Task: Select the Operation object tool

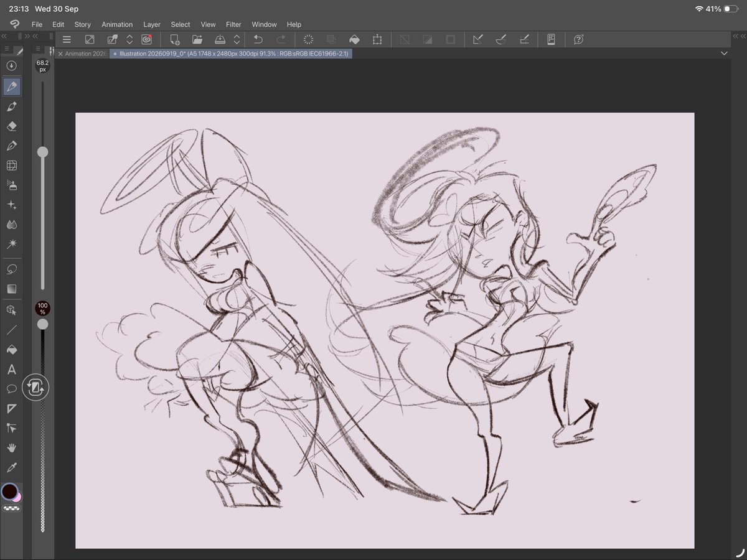Action: pos(11,309)
